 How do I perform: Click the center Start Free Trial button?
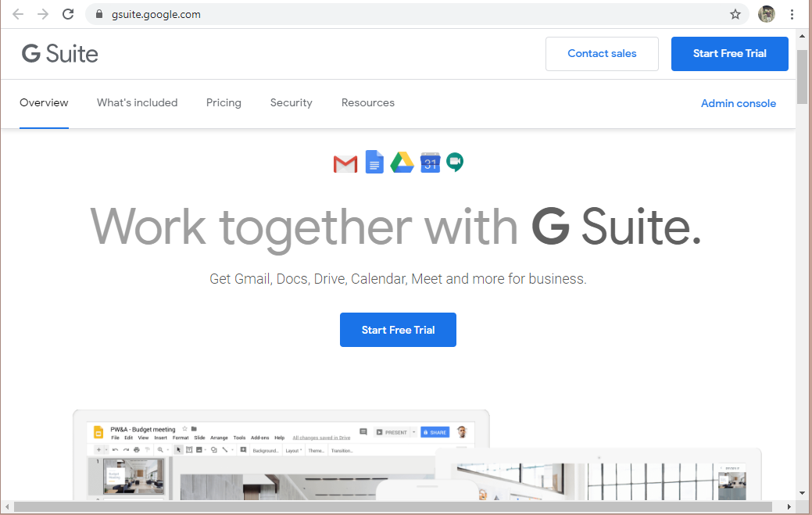(398, 330)
